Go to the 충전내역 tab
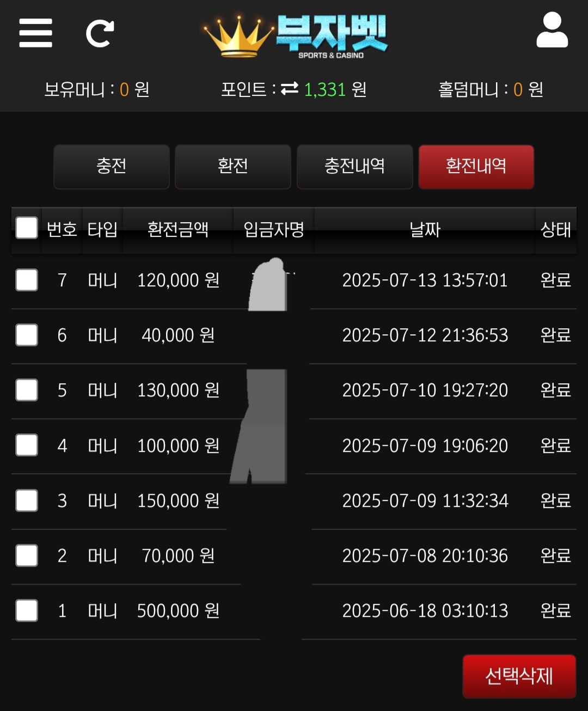588x711 pixels. 355,167
